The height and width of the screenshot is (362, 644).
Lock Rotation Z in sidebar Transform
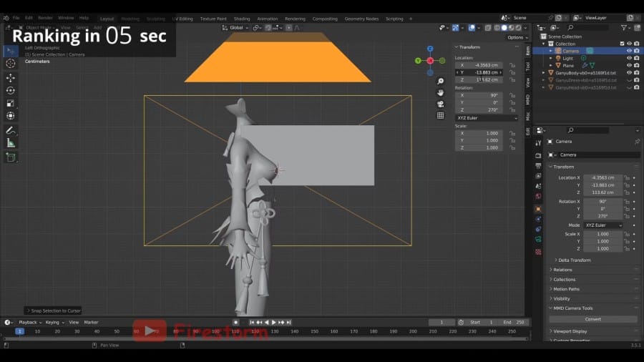coord(512,110)
